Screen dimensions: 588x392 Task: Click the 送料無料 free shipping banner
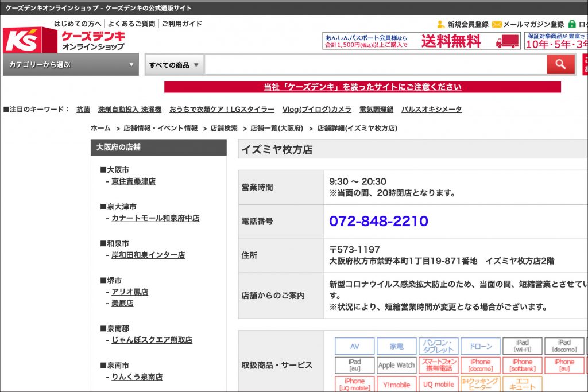pos(421,41)
